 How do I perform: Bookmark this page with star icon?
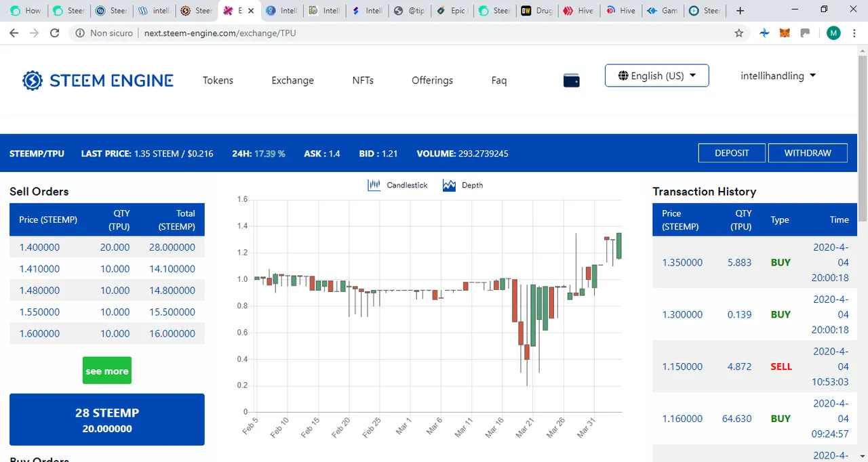click(739, 33)
